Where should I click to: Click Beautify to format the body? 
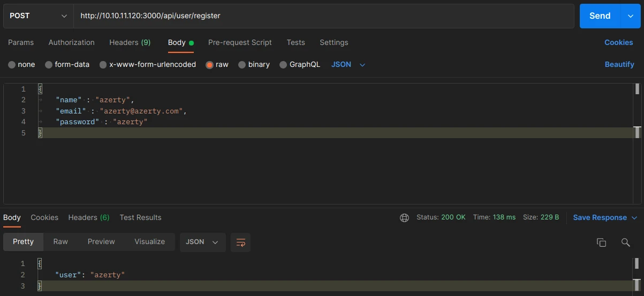[x=619, y=65]
